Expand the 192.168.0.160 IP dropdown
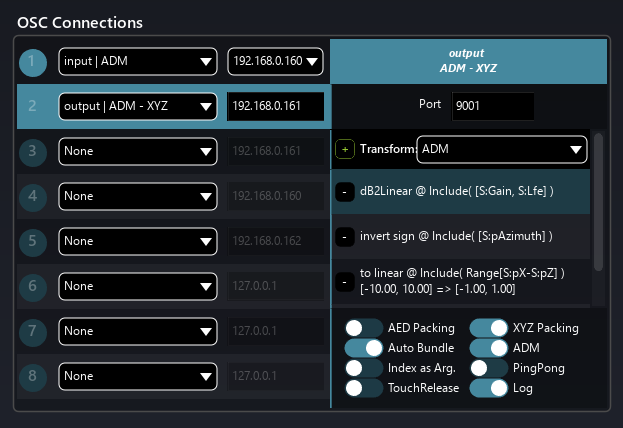623x428 pixels. point(275,63)
